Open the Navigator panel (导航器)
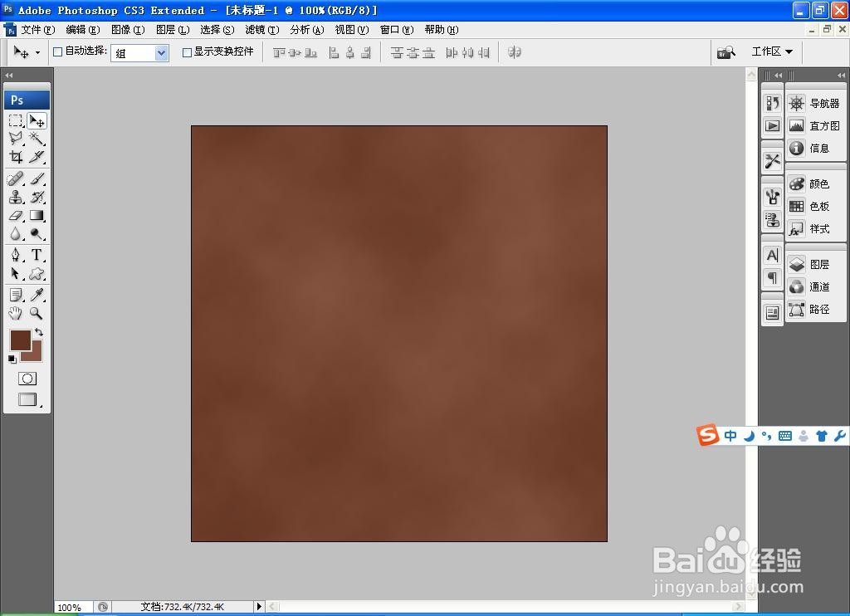This screenshot has height=616, width=850. (815, 103)
